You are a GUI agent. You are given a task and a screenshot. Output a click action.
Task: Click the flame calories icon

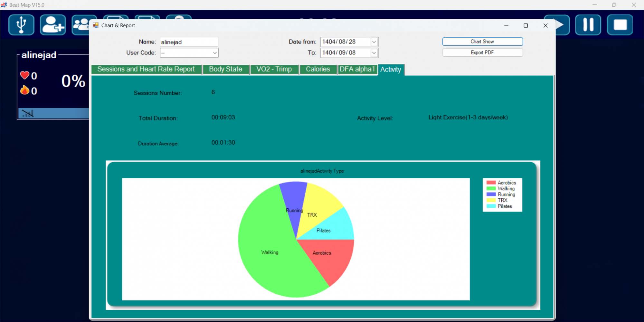pos(25,90)
